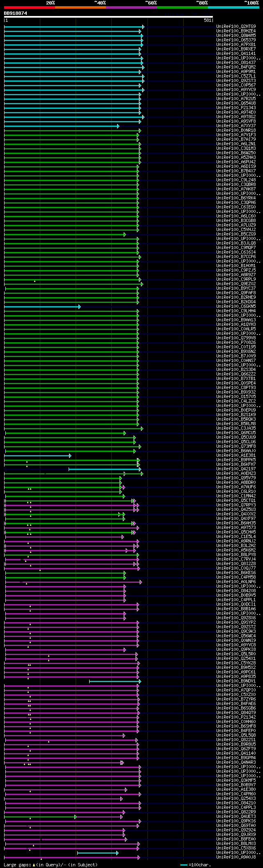
Task: Select the UniRef100_B9NDV1 label
Action: [236, 681]
